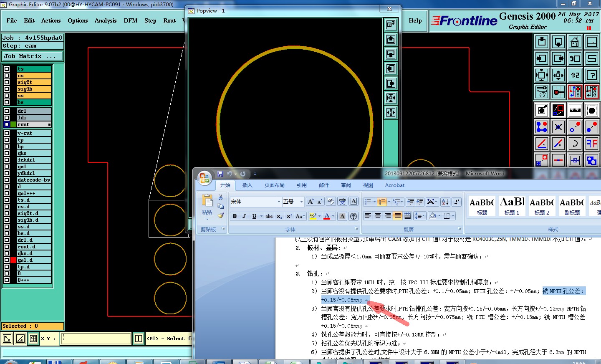Switch to the Word 页面布局 tab
Screen dimensions: 601x364
tap(275, 185)
